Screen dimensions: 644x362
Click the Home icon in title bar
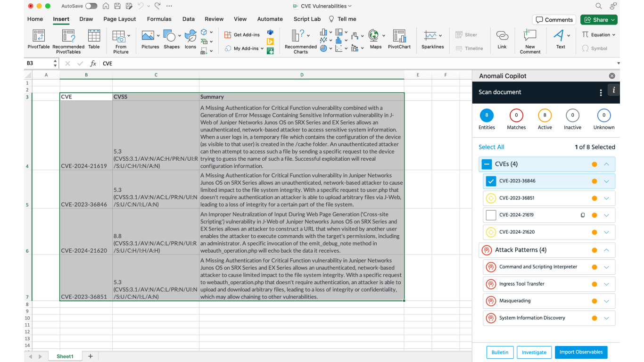(x=106, y=6)
